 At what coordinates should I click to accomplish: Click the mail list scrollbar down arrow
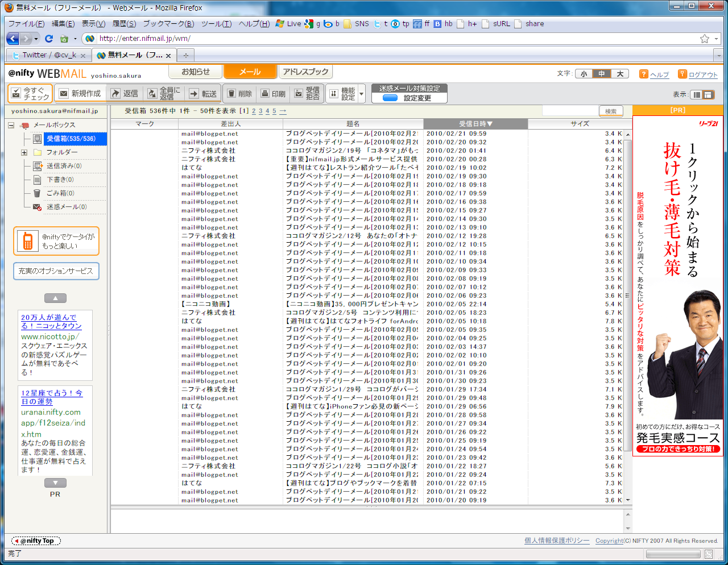coord(628,500)
